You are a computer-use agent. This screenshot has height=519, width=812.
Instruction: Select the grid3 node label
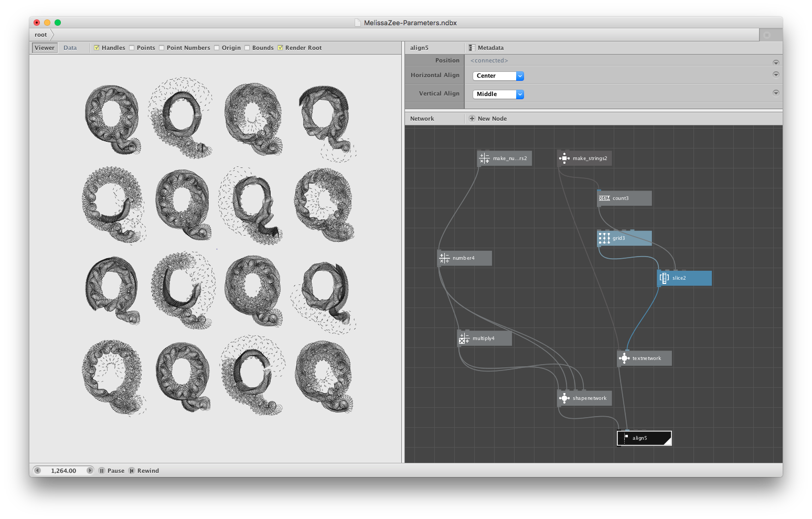(619, 238)
